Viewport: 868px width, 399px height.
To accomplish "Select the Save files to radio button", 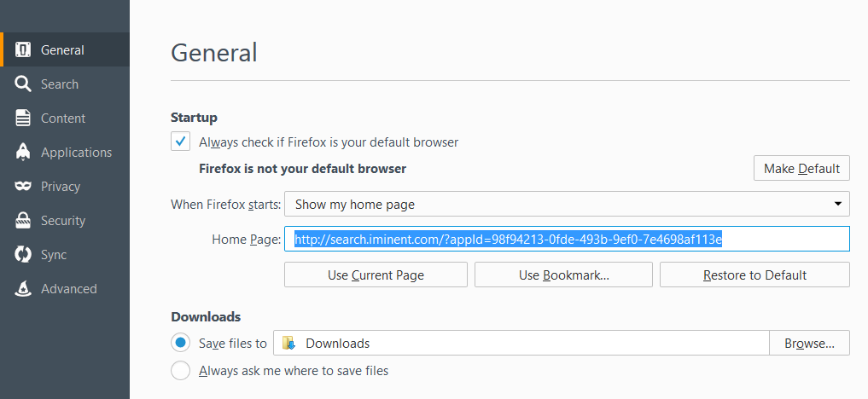I will click(x=180, y=343).
